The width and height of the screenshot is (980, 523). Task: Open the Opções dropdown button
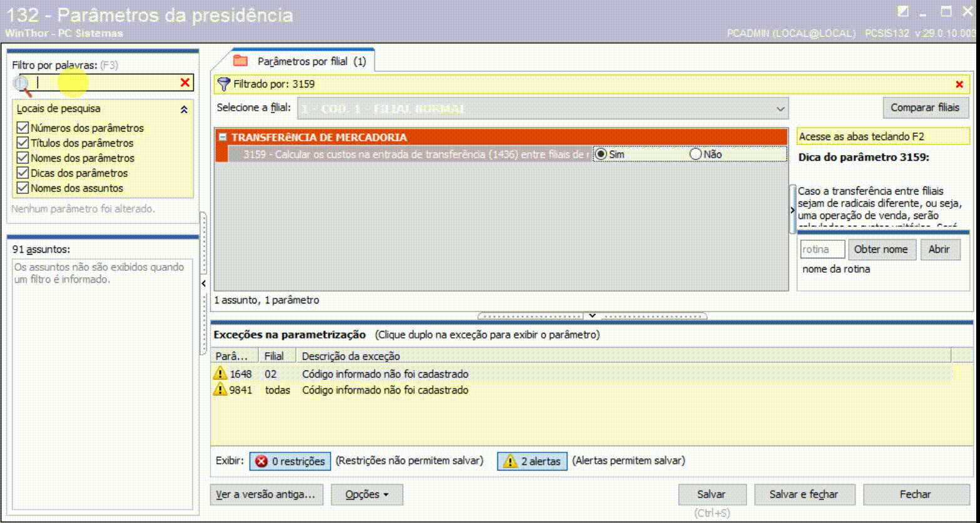point(367,494)
